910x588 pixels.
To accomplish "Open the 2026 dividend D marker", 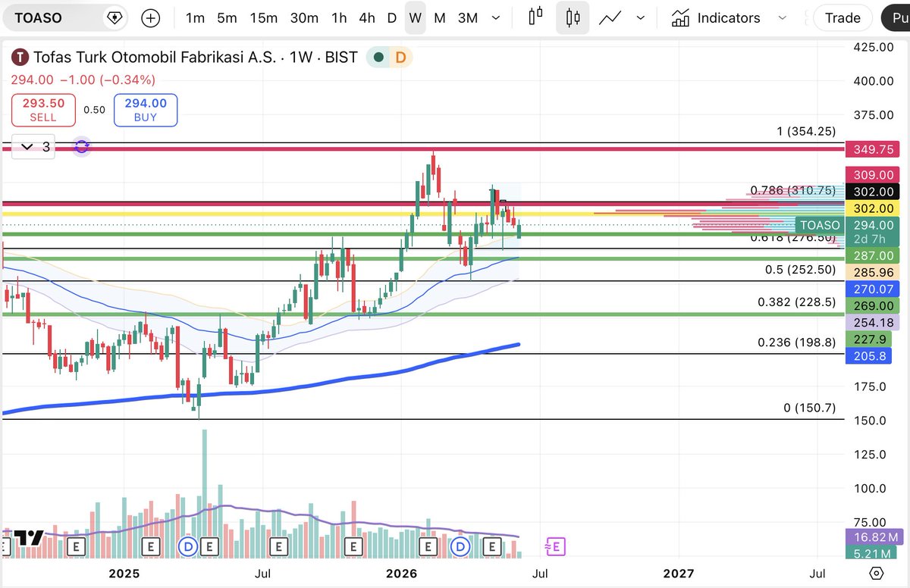I will tap(460, 546).
